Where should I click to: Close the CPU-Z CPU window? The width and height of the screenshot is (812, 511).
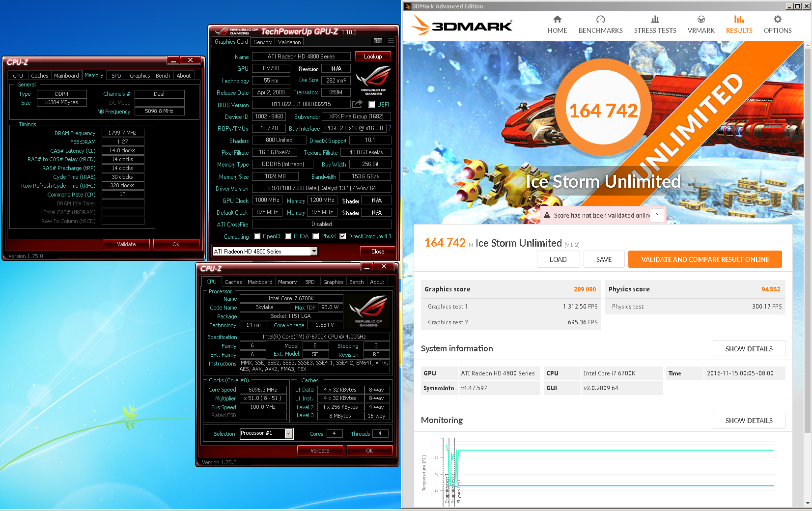click(x=384, y=267)
